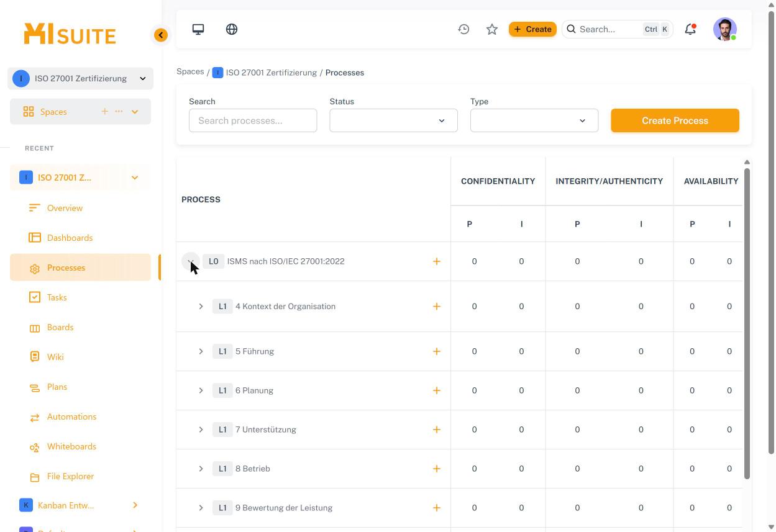Follow the ISO 27001 Zertifizierung breadcrumb link

click(x=271, y=73)
